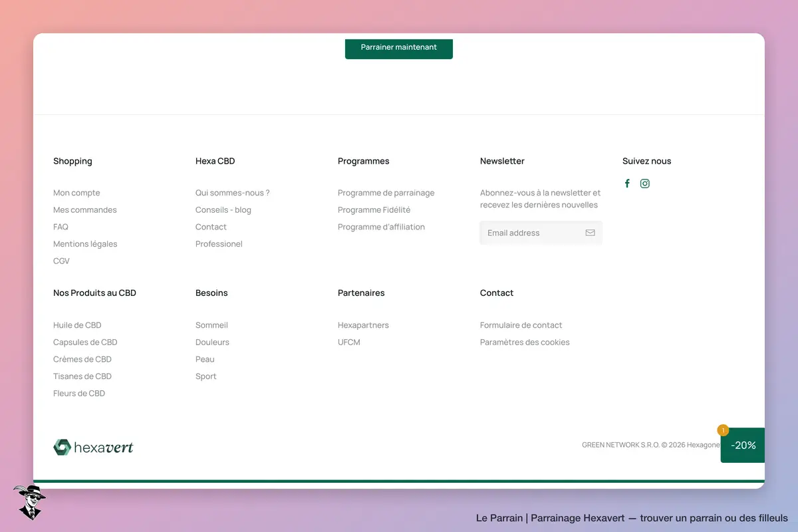Click the Newsletter heading

[502, 161]
